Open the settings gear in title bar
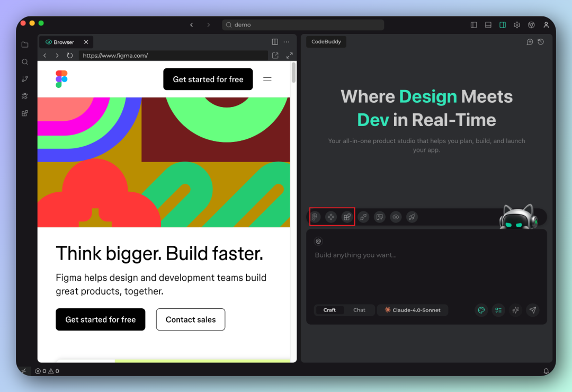Image resolution: width=572 pixels, height=392 pixels. pyautogui.click(x=517, y=25)
